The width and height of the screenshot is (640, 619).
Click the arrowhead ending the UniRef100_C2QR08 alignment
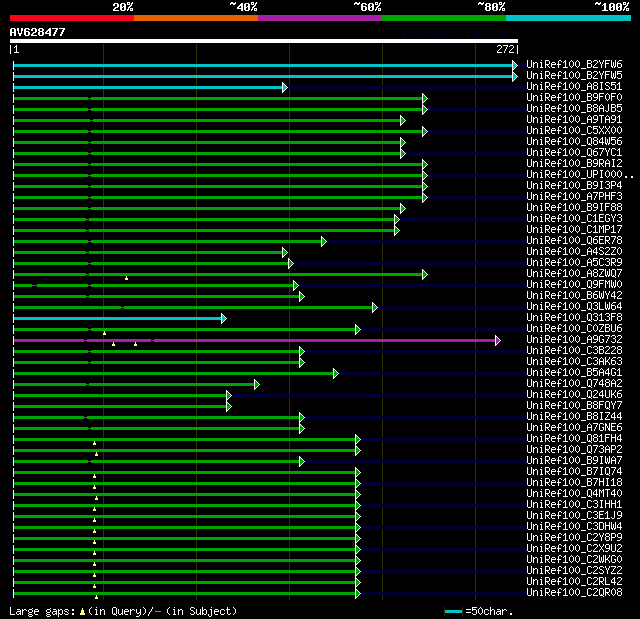point(358,594)
